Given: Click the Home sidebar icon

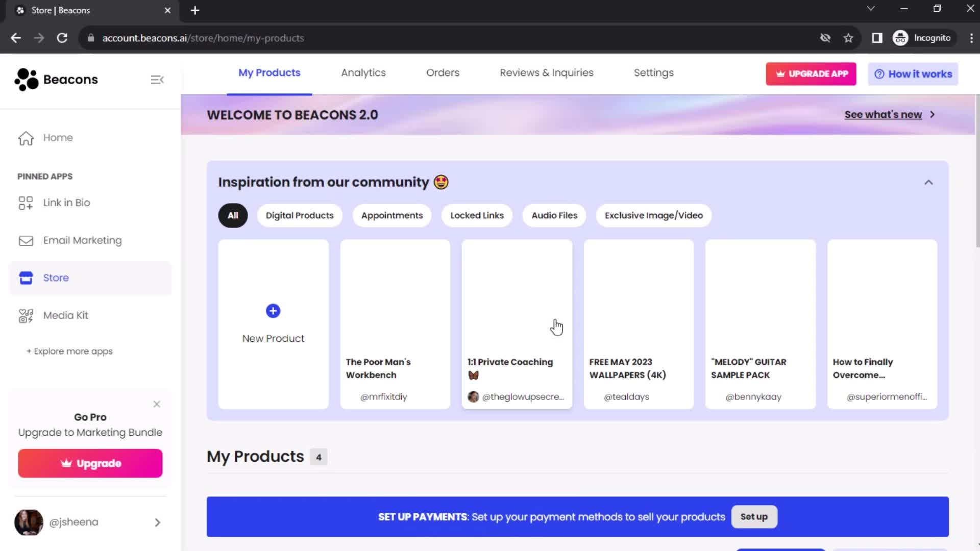Looking at the screenshot, I should [26, 137].
